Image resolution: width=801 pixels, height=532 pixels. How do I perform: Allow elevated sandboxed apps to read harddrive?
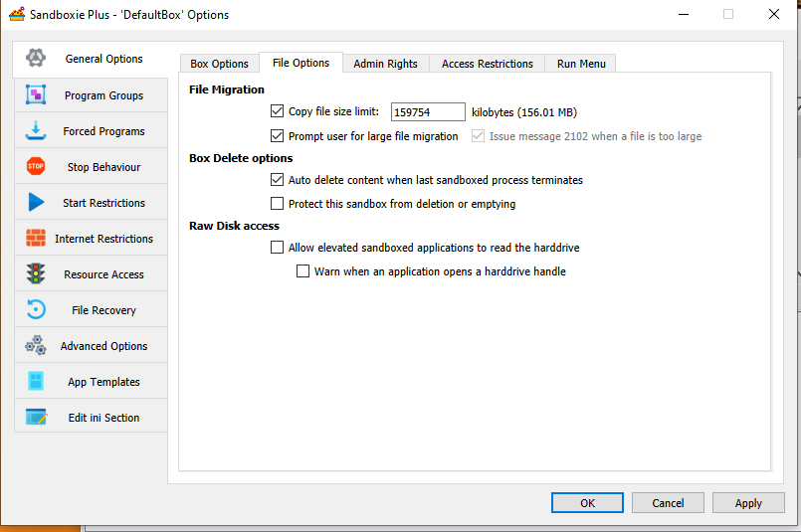pos(277,248)
